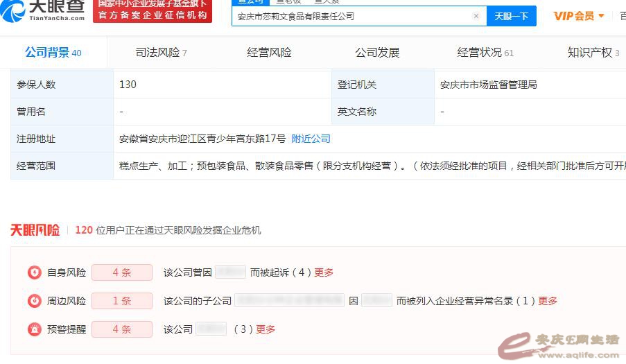Click the 预警提醒 alarm icon
Viewport: 626px width, 364px height.
pos(34,329)
